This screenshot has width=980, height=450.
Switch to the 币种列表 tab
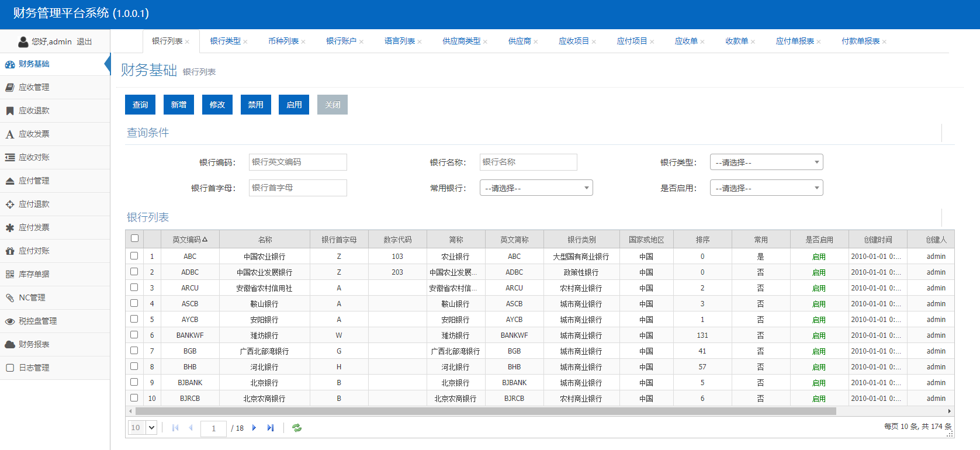click(283, 41)
